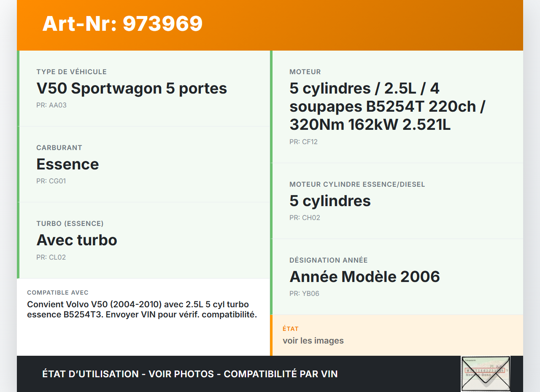Click the COMPATIBLE AVEC label

58,293
